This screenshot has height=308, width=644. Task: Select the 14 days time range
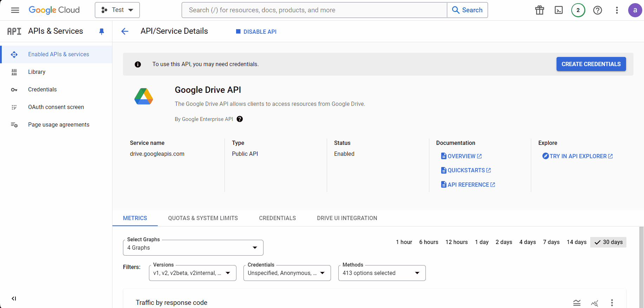click(x=577, y=242)
